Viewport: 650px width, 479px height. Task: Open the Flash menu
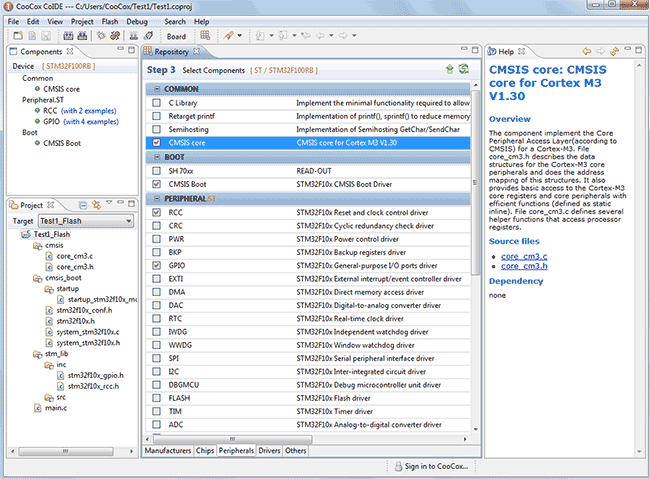coord(110,22)
